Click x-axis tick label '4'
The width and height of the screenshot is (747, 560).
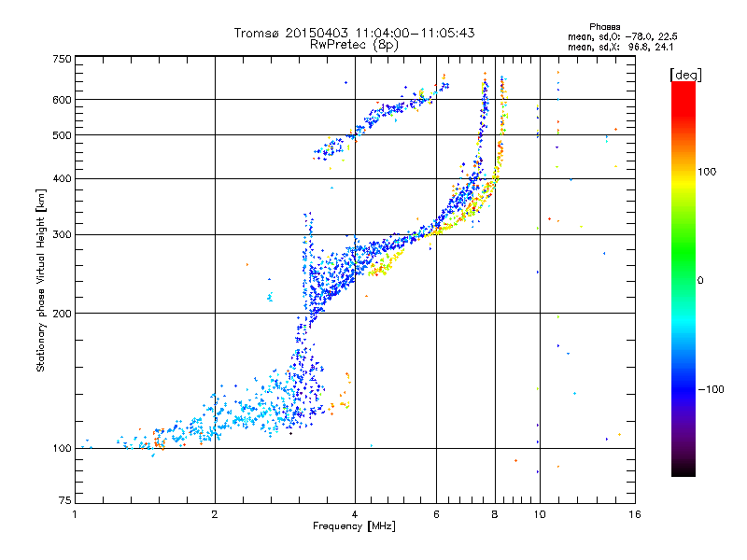(355, 514)
